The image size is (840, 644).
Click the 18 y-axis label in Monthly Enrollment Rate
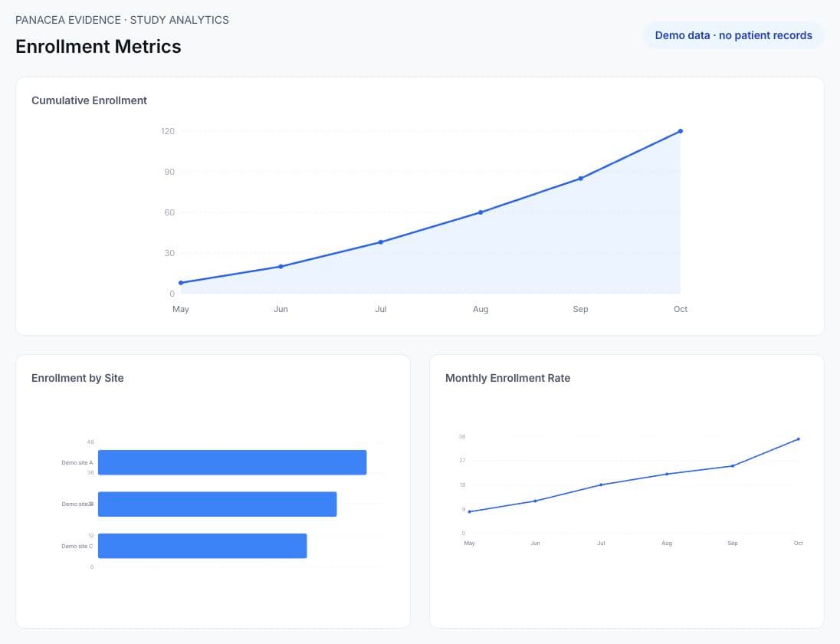click(x=462, y=485)
